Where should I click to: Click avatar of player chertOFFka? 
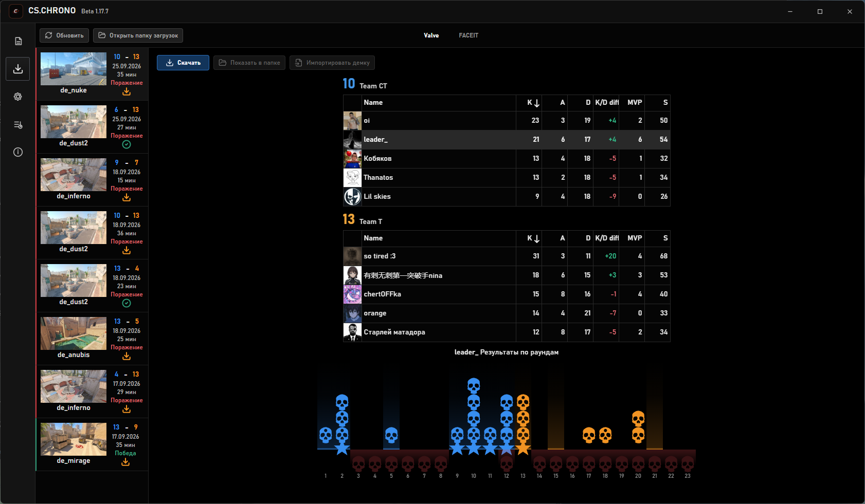[352, 294]
